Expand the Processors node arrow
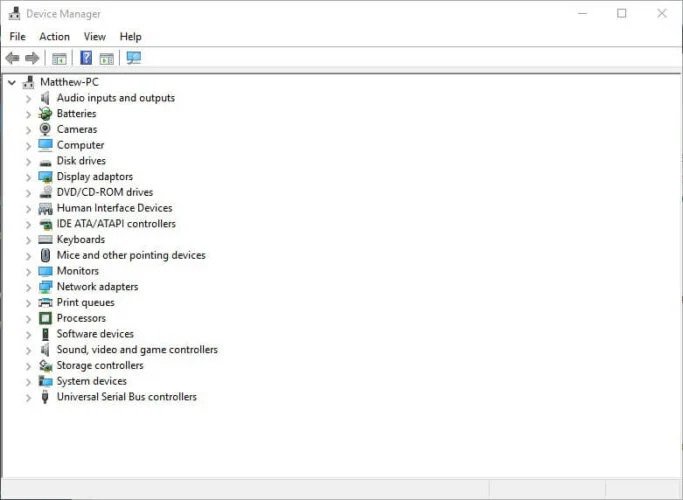Image resolution: width=683 pixels, height=500 pixels. [29, 319]
